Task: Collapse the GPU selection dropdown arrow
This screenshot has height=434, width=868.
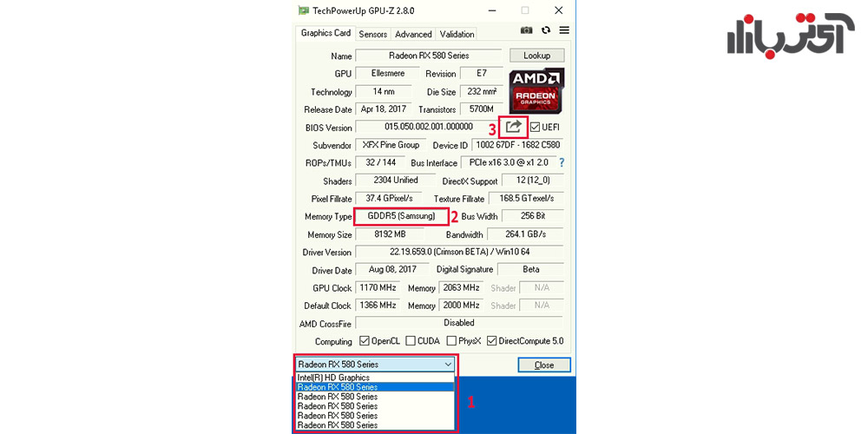Action: (x=448, y=365)
